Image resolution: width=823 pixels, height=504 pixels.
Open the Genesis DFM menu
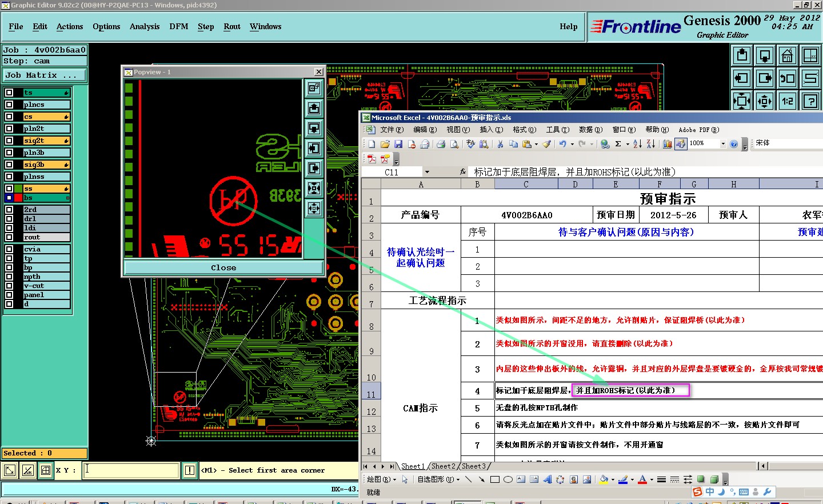coord(179,26)
